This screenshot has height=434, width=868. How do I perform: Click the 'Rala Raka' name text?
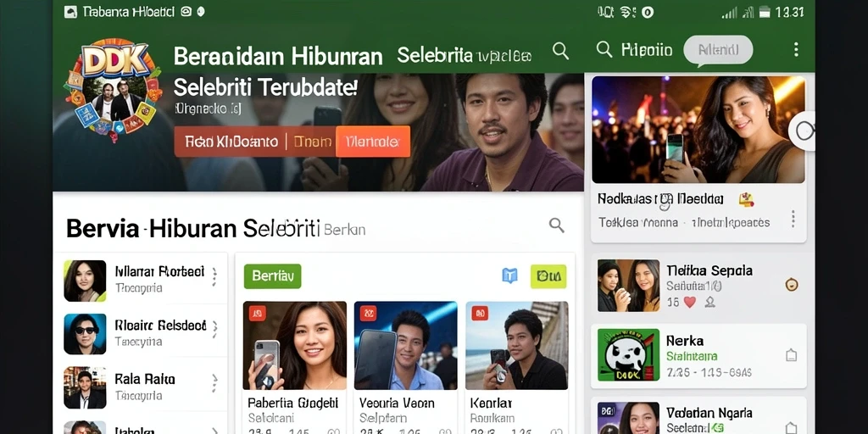(x=144, y=379)
